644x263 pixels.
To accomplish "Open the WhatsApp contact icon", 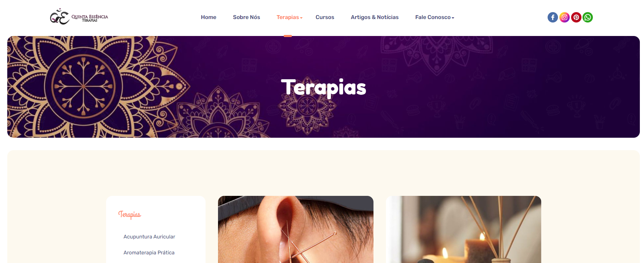I will (x=588, y=17).
